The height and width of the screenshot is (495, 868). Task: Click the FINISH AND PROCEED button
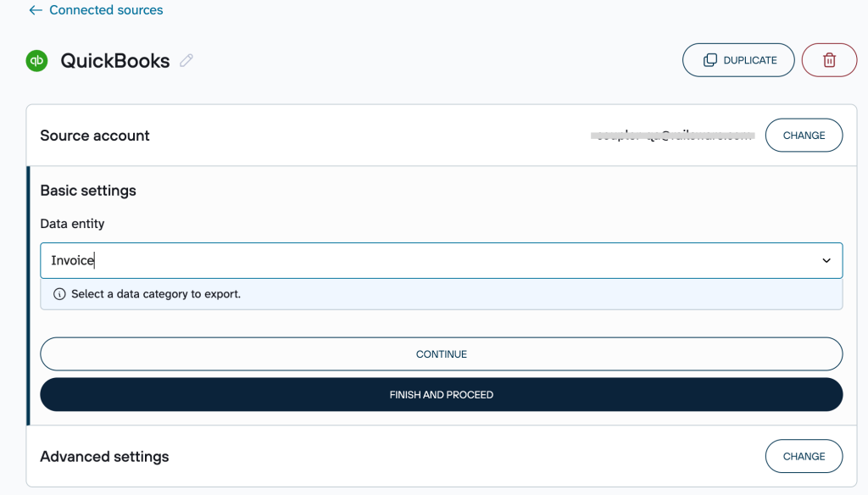(441, 395)
